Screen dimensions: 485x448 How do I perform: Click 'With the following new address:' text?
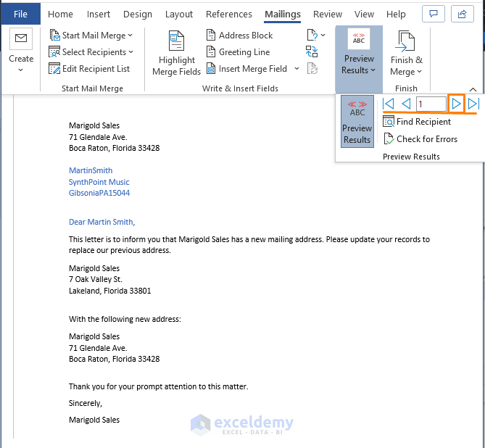point(125,319)
